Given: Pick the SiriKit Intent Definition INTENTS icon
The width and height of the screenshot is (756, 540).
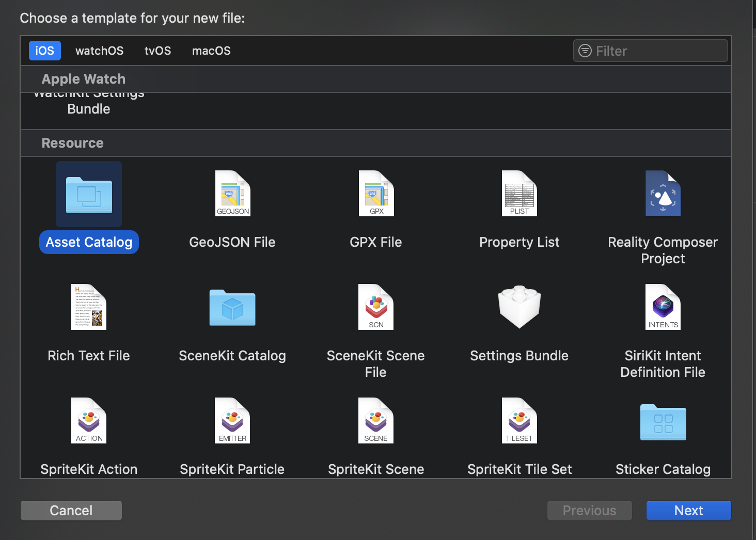Looking at the screenshot, I should coord(663,307).
